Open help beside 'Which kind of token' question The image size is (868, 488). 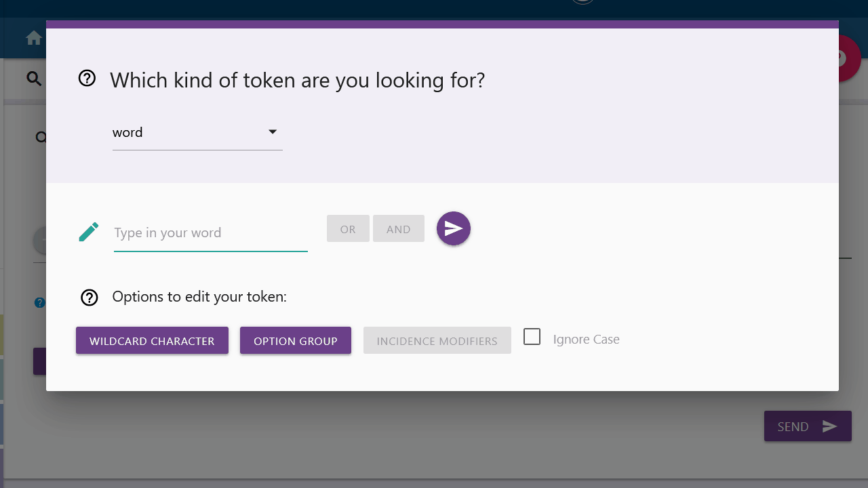coord(87,79)
